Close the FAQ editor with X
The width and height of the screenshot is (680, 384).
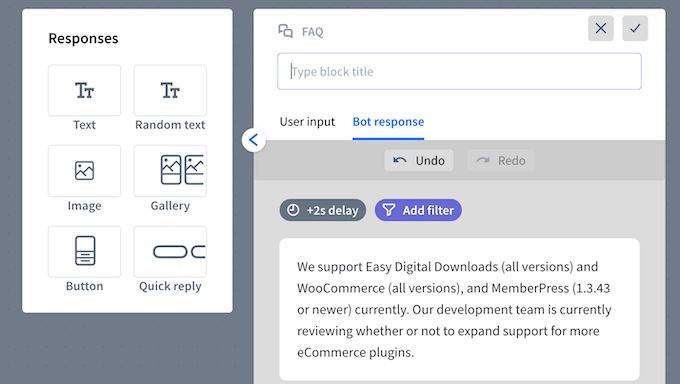(601, 28)
